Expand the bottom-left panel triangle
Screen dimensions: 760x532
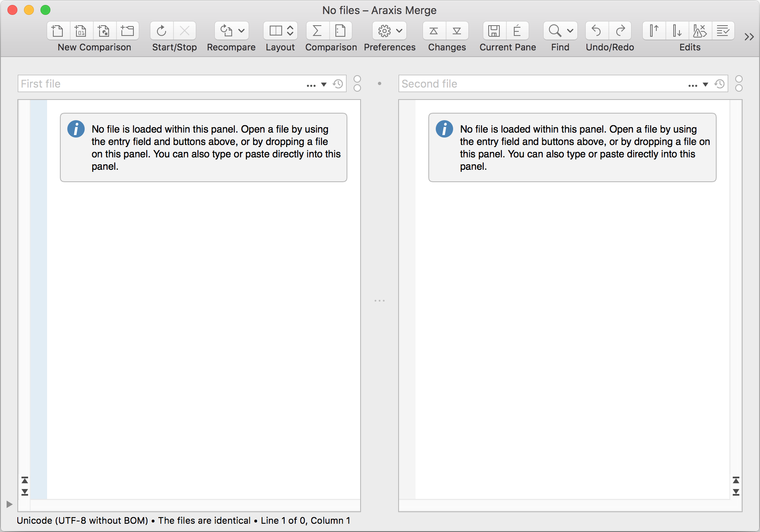pos(9,503)
